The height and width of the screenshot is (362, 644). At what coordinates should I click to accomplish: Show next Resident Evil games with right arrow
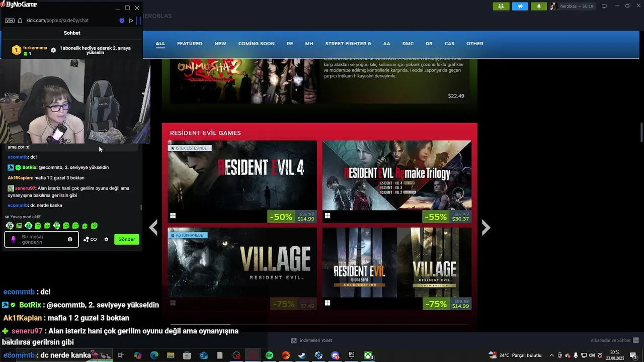486,227
